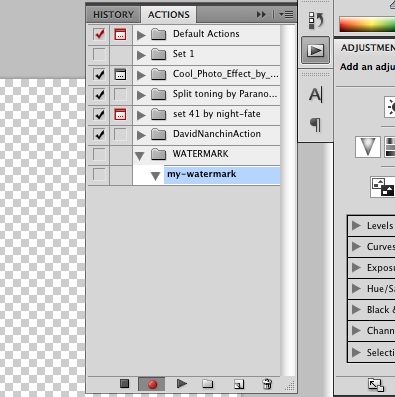Uncheck the Default Actions set
The image size is (395, 397).
click(99, 34)
